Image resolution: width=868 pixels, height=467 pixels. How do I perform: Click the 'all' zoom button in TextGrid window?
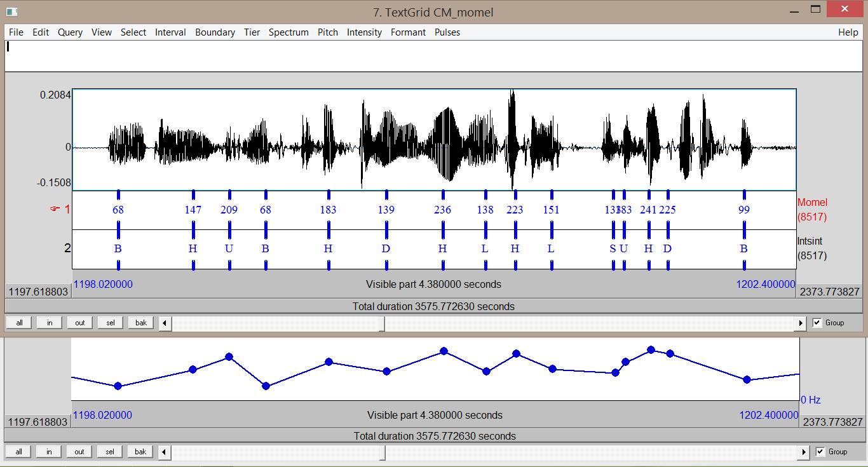19,323
